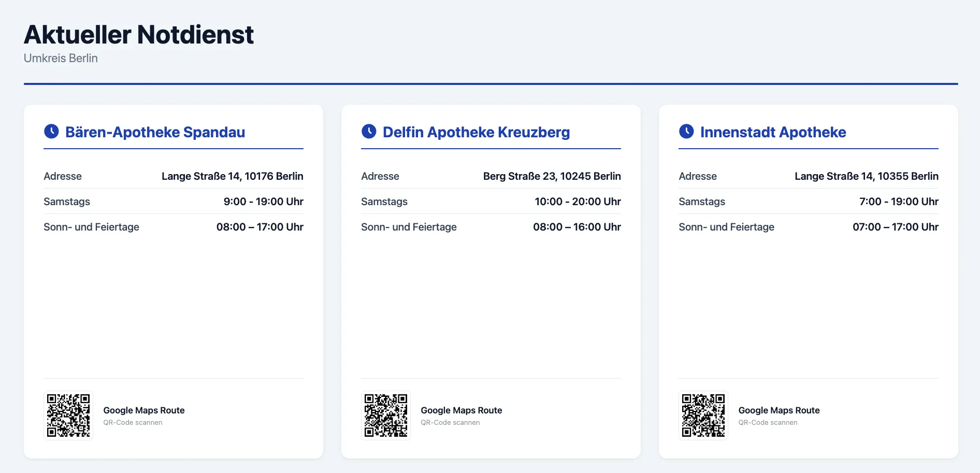Select address Berg Straße 23, 10245 Berlin
The image size is (980, 473).
(552, 176)
